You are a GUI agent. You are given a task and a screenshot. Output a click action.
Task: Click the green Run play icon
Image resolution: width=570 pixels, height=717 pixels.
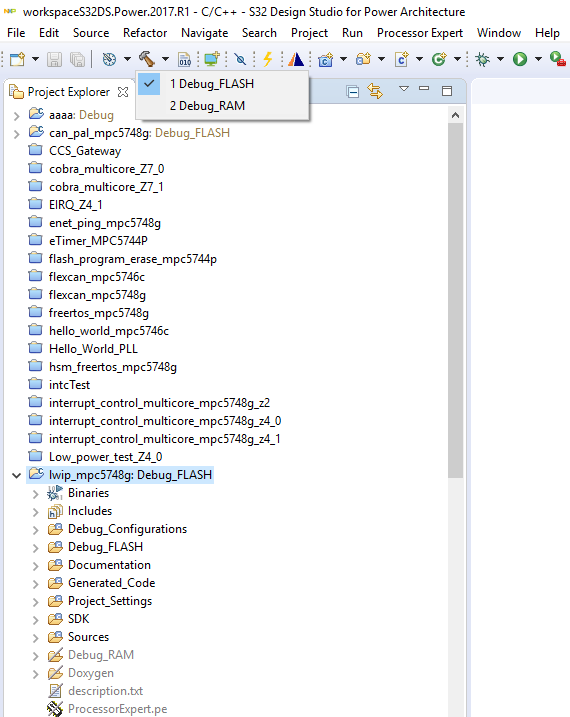520,59
